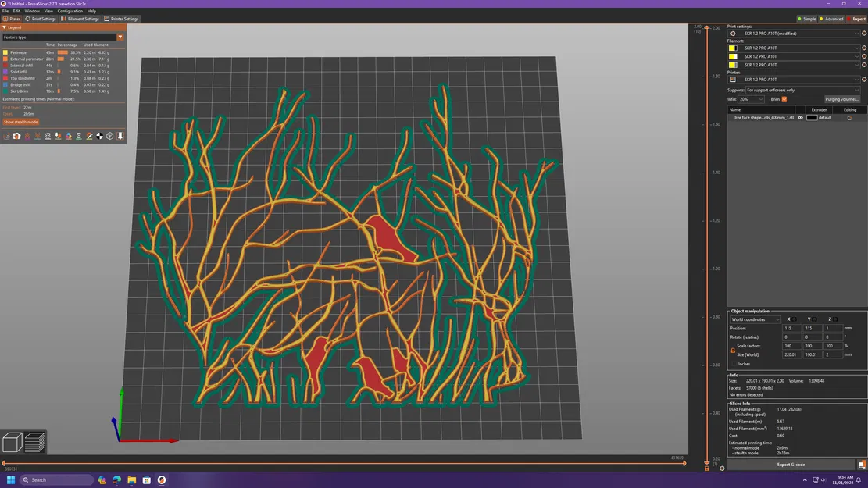Toggle the Tool changes visibility icon
This screenshot has width=868, height=488.
pos(58,136)
